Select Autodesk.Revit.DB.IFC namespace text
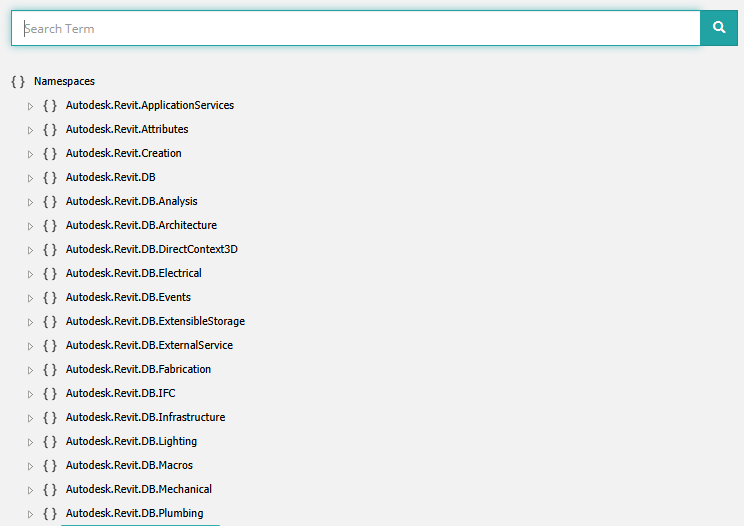The image size is (744, 526). click(121, 393)
